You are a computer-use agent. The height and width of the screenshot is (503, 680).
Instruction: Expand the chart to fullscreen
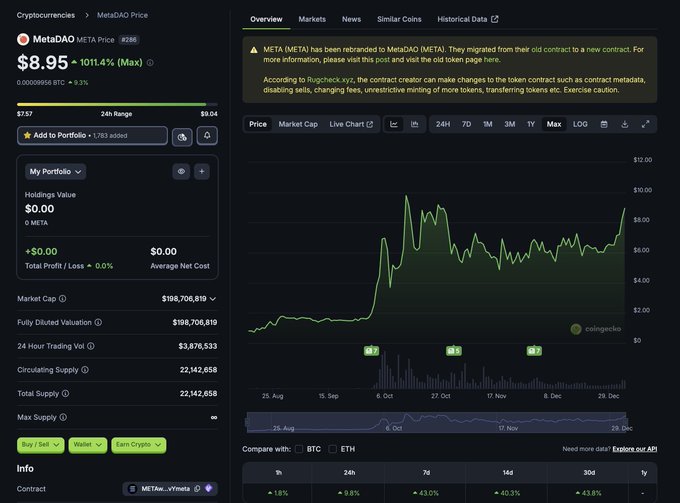click(x=645, y=124)
